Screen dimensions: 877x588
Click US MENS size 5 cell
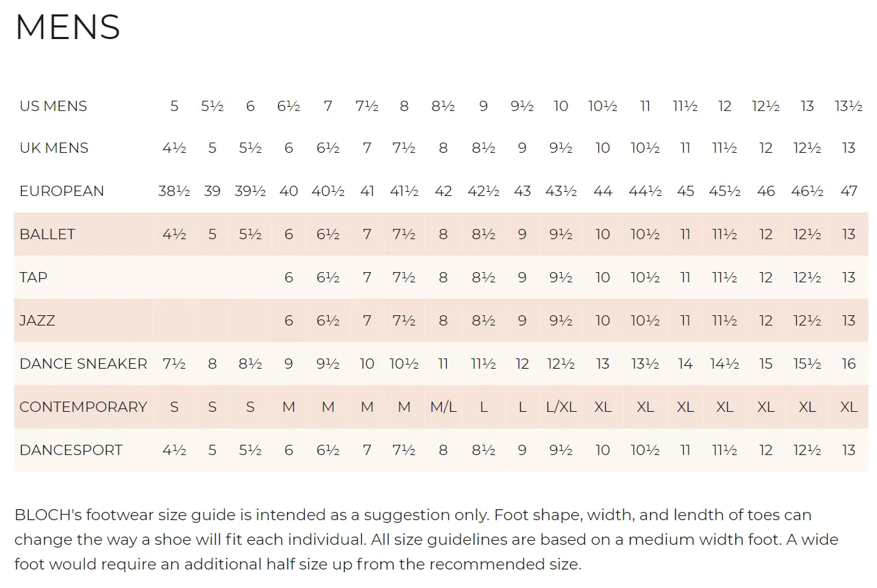coord(174,106)
